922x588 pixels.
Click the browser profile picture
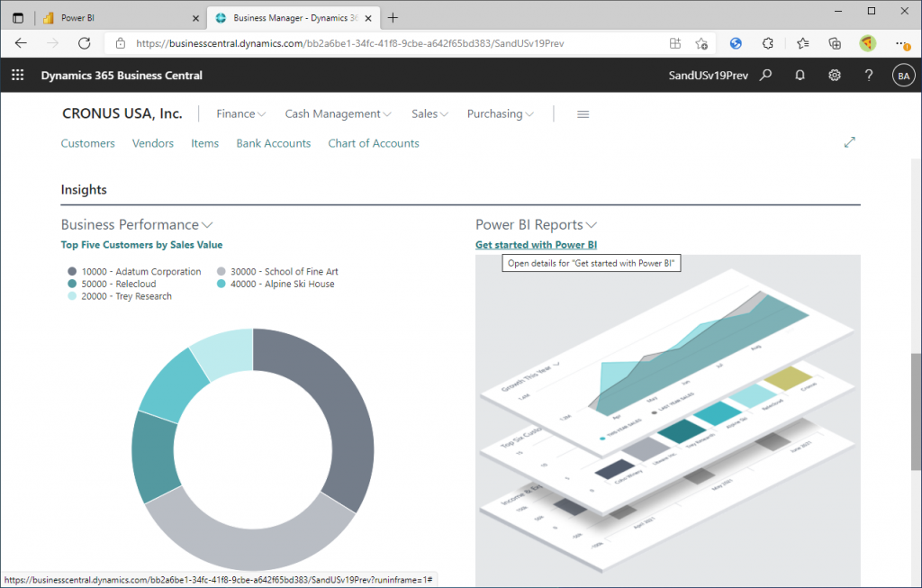(x=867, y=43)
